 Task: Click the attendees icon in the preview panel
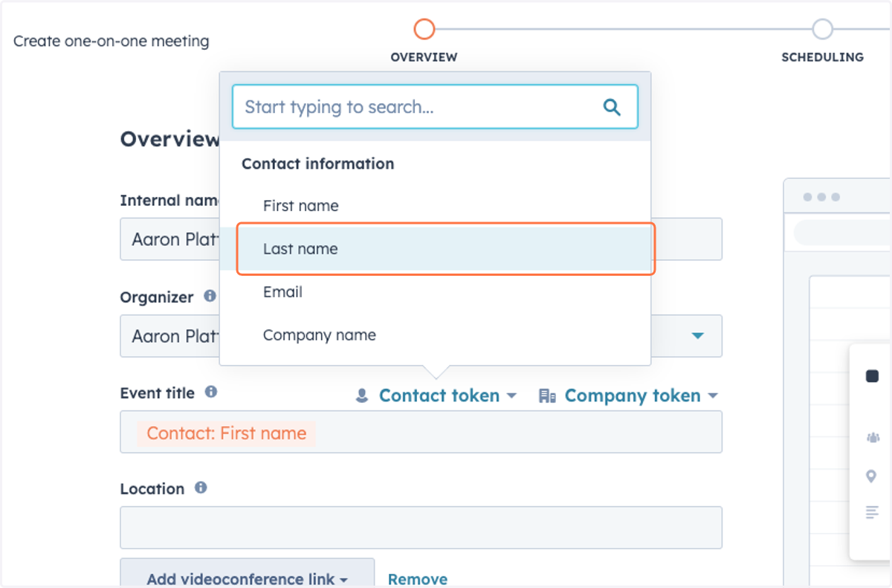[873, 438]
